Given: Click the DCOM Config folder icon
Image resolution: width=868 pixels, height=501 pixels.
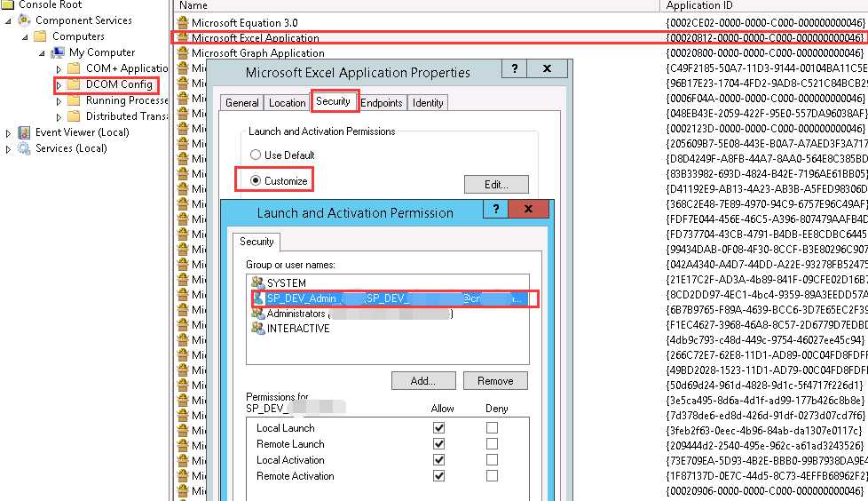Looking at the screenshot, I should coord(75,84).
